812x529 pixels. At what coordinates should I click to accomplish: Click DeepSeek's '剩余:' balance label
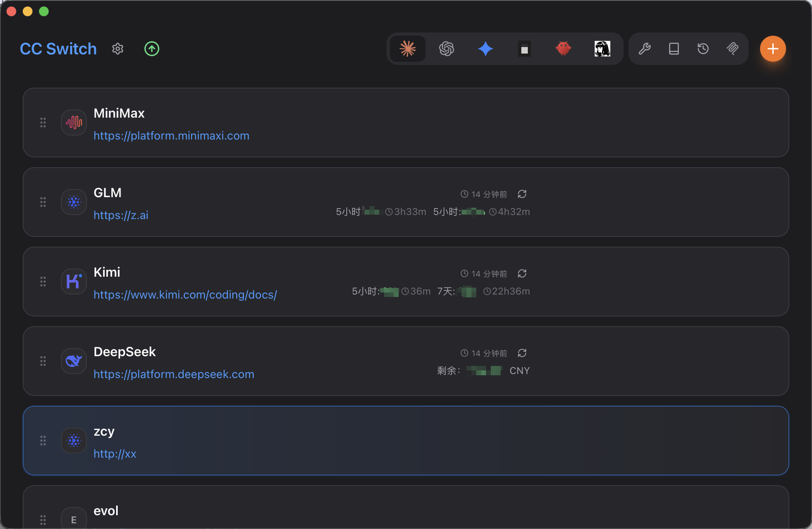[x=449, y=371]
